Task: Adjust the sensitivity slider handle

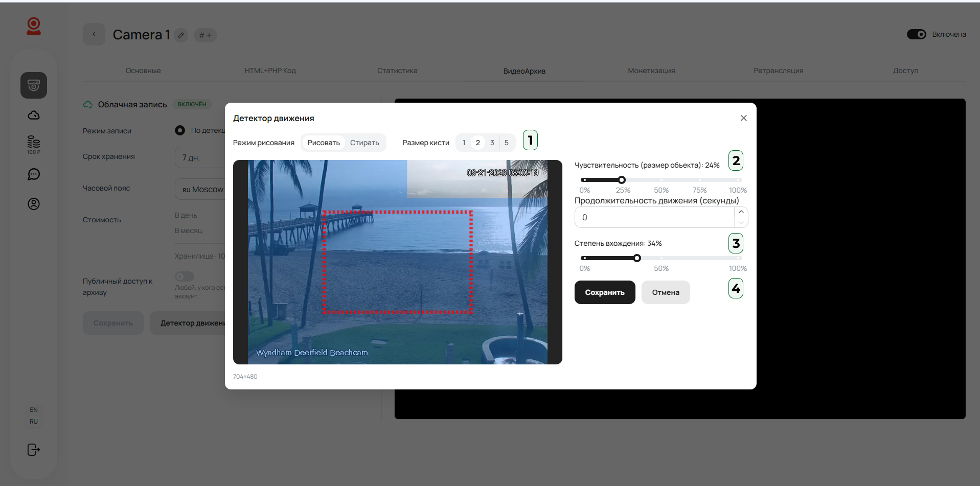Action: point(622,180)
